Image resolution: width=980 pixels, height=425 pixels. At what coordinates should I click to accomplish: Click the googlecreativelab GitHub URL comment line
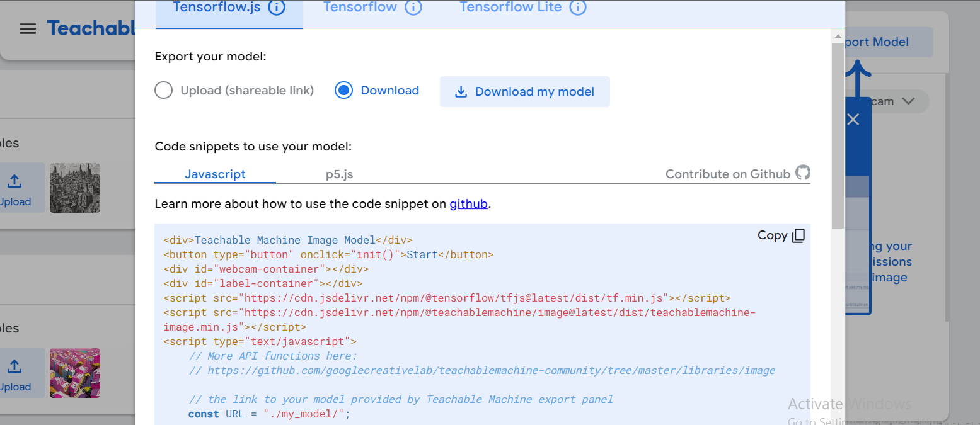482,370
